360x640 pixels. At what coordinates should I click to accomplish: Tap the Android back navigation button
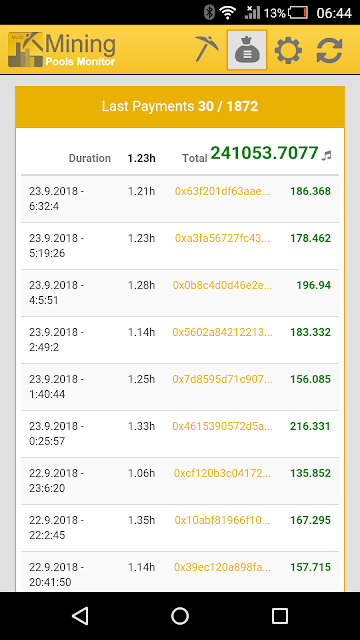tap(80, 616)
